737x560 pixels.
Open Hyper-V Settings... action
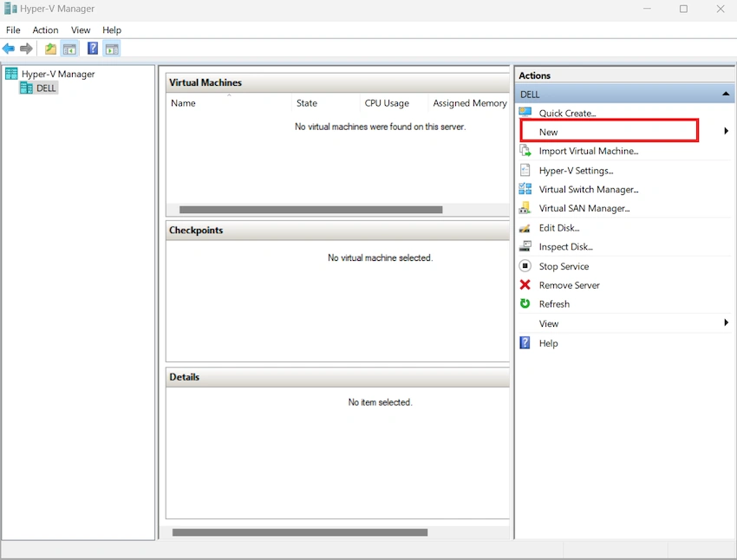coord(576,171)
